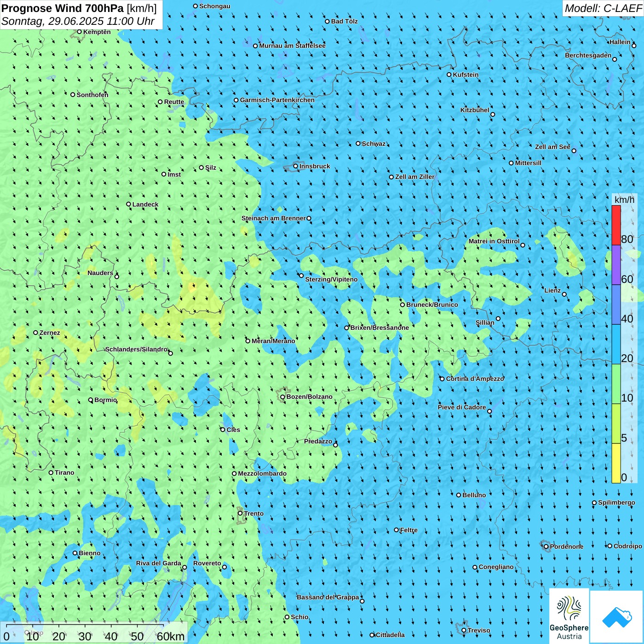Click the Spilimbergo city label
Viewport: 644px width, 644px height.
(616, 502)
